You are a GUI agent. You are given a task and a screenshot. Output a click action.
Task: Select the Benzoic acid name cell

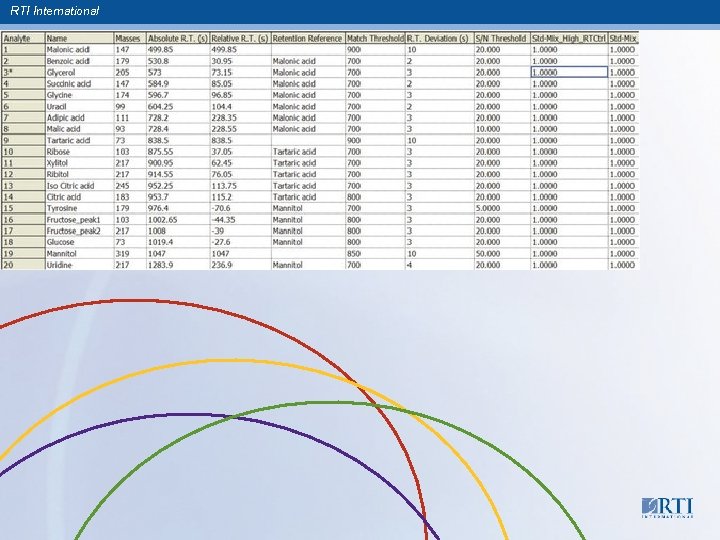pos(79,61)
